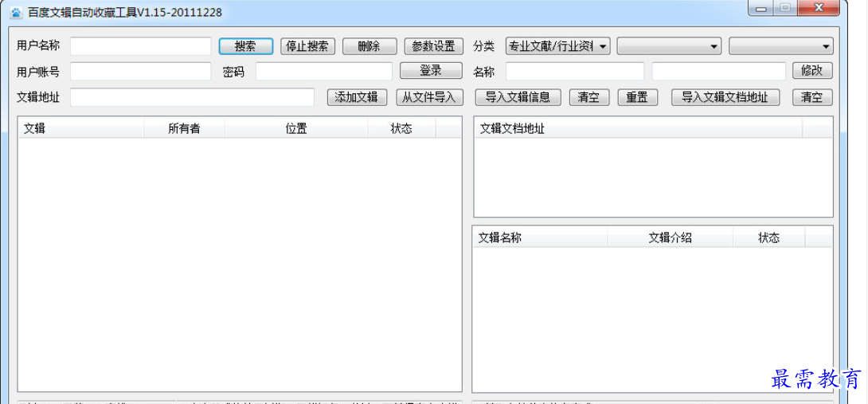This screenshot has height=404, width=868.
Task: Open the second empty category dropdown
Action: coord(669,46)
